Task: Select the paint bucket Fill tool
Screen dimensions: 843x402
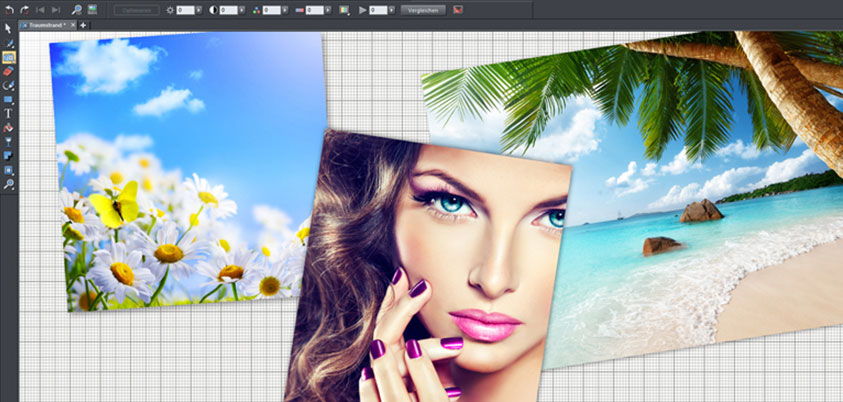Action: (x=9, y=128)
